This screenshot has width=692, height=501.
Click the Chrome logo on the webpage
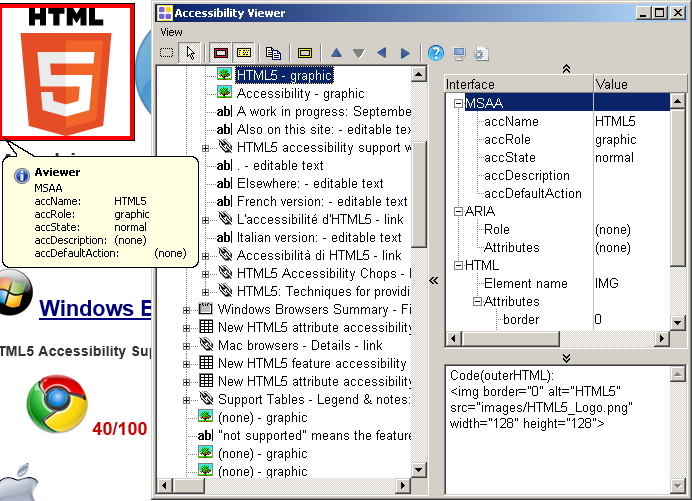tap(57, 404)
